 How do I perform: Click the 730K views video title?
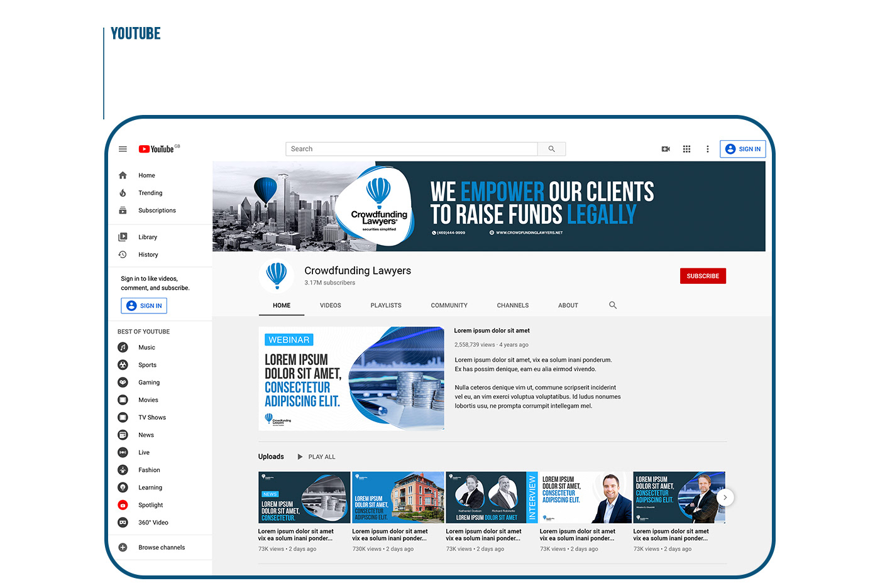click(390, 535)
